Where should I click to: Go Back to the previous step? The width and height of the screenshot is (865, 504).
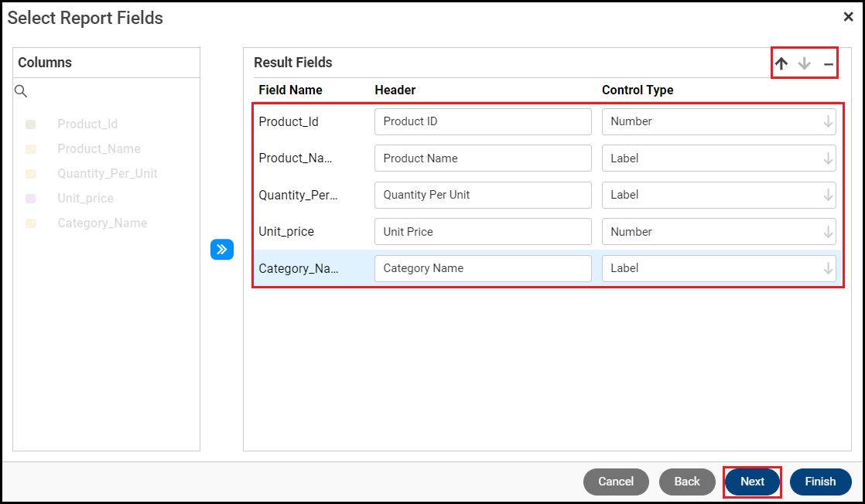pos(687,482)
